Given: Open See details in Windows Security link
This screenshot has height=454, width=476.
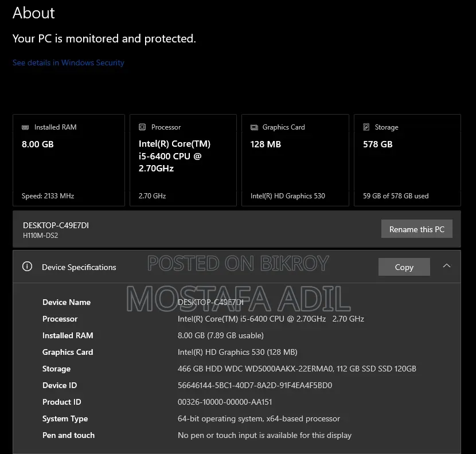Looking at the screenshot, I should tap(68, 62).
